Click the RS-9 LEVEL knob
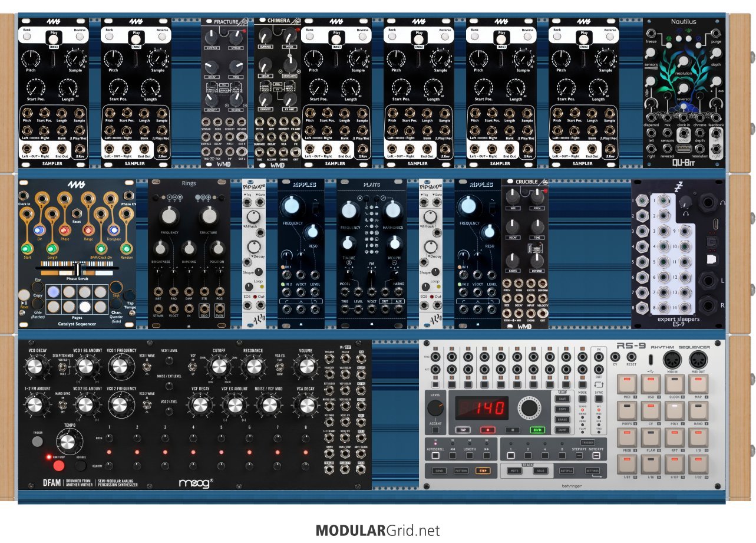Viewport: 756px width, 543px height. coord(436,409)
